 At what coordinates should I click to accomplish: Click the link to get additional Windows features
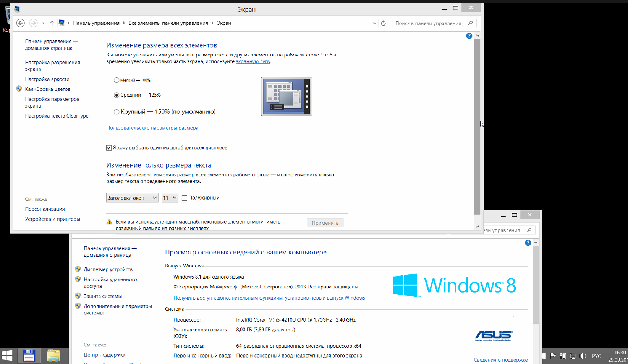269,298
